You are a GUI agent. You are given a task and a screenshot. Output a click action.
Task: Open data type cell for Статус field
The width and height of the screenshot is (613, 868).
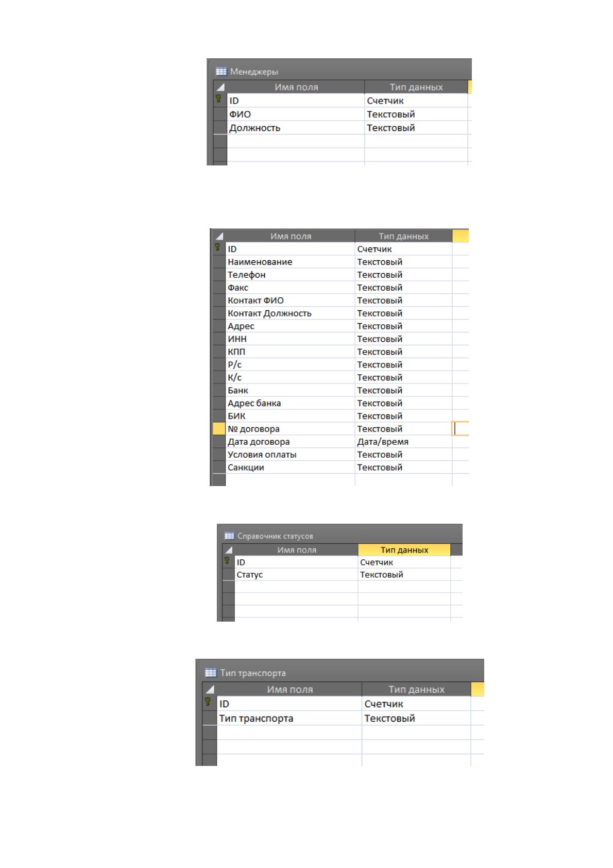click(404, 575)
